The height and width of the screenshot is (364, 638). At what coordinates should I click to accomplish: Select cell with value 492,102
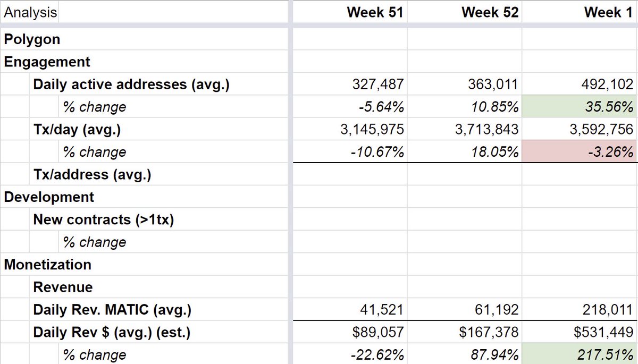click(x=580, y=84)
